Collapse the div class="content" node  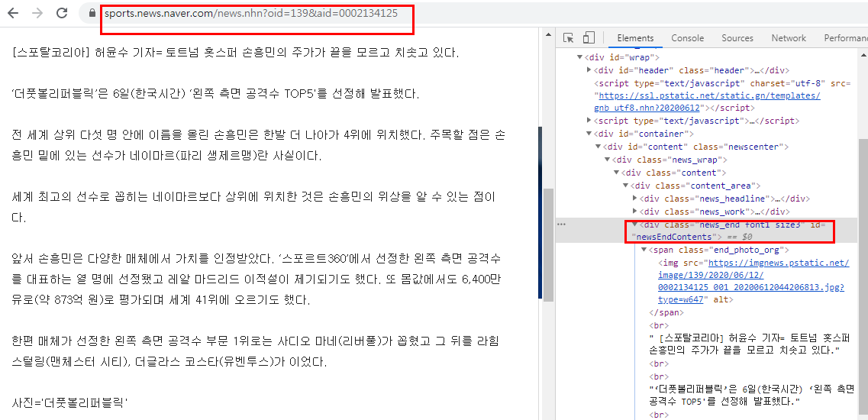click(x=616, y=173)
